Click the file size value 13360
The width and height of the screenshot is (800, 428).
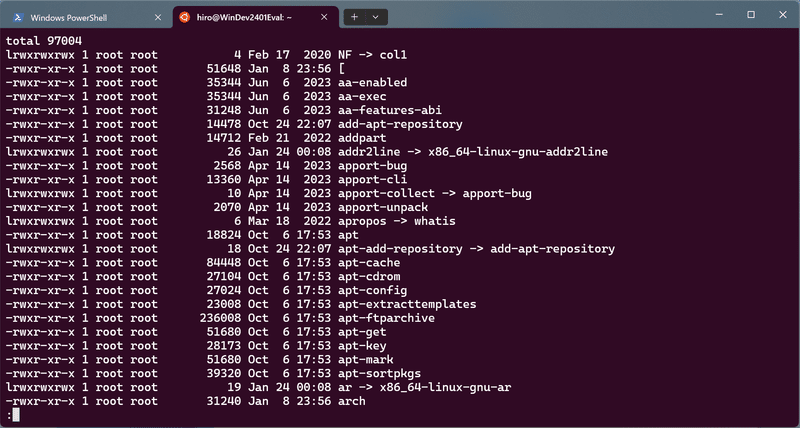click(224, 179)
